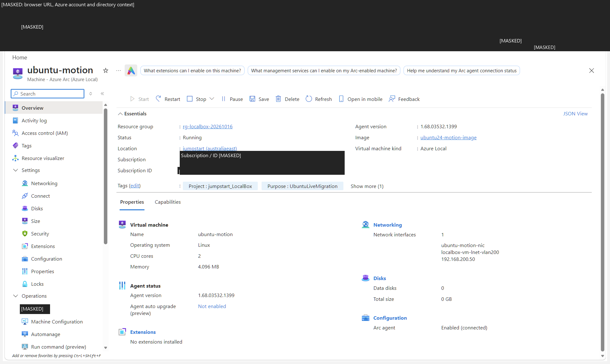The height and width of the screenshot is (364, 610).
Task: Refresh the machine overview
Action: [x=319, y=99]
